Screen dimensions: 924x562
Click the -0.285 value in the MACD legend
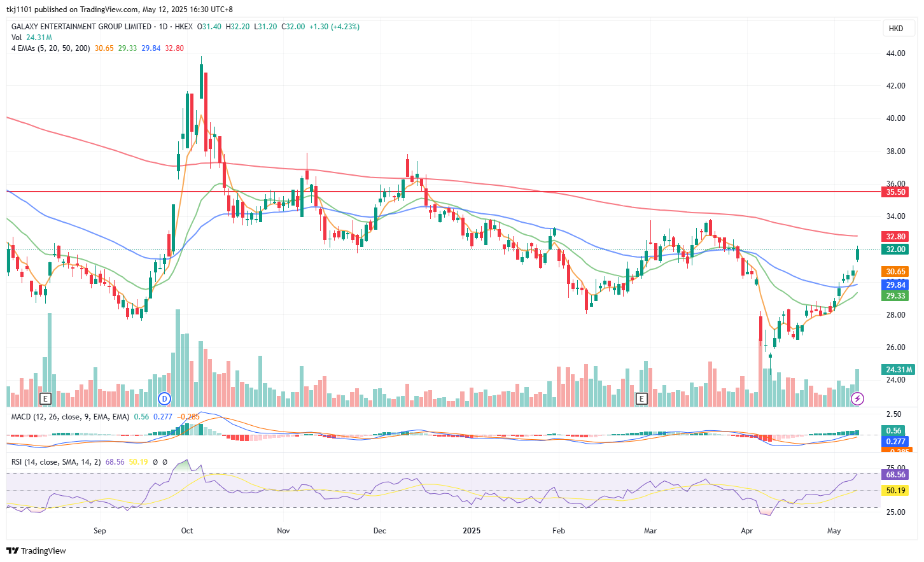click(190, 417)
